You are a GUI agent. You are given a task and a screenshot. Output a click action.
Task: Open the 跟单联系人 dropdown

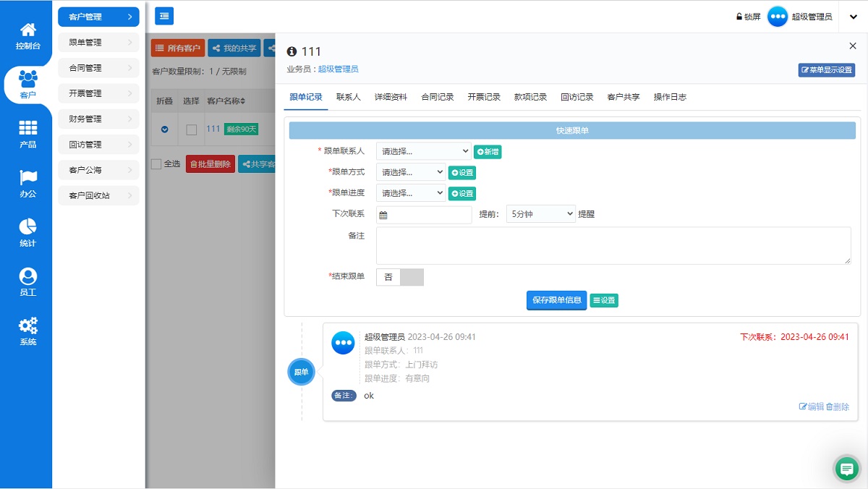(x=423, y=151)
